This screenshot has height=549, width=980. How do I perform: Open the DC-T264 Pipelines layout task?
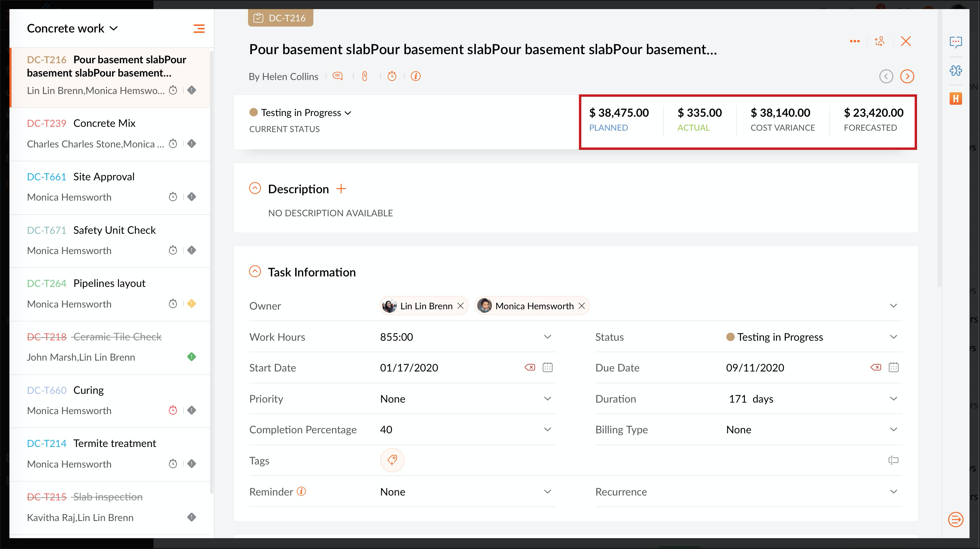coord(109,283)
